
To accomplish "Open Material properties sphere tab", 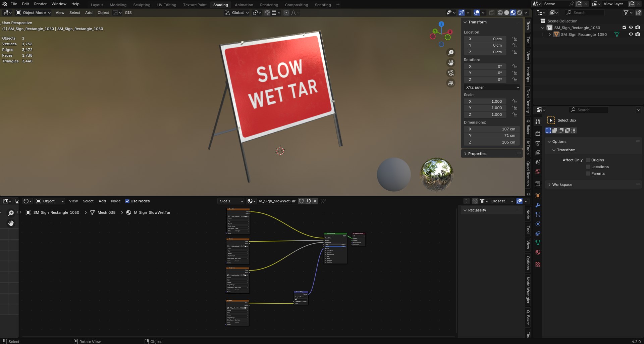I will 538,252.
